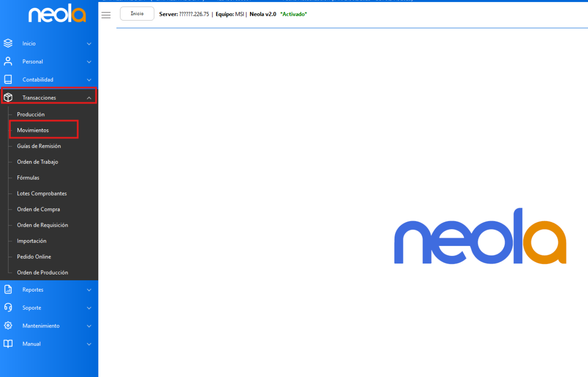This screenshot has width=588, height=377.
Task: Click the headset icon for Soporte
Action: [8, 307]
